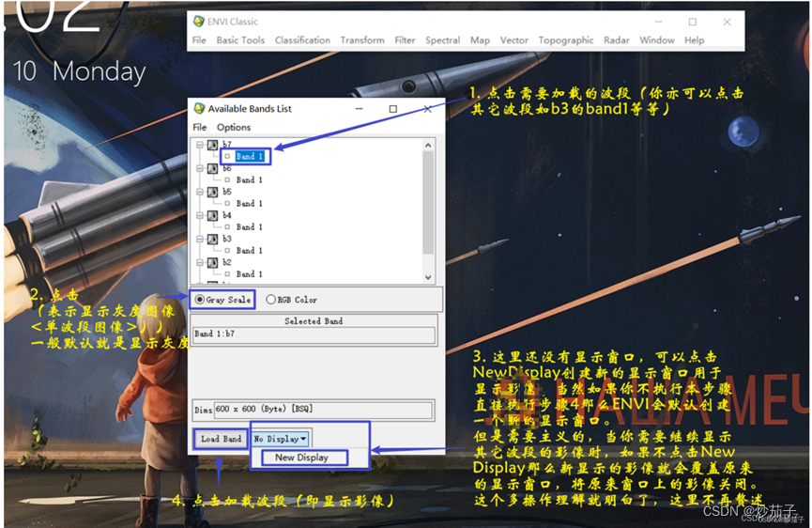Select Band 1 under b3
The height and width of the screenshot is (528, 812).
[x=250, y=251]
